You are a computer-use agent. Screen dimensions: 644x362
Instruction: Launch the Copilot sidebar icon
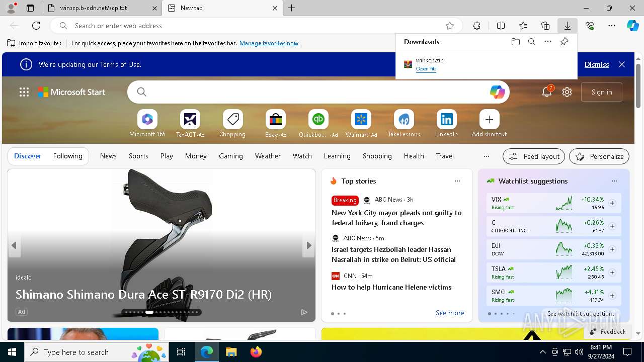pos(632,26)
